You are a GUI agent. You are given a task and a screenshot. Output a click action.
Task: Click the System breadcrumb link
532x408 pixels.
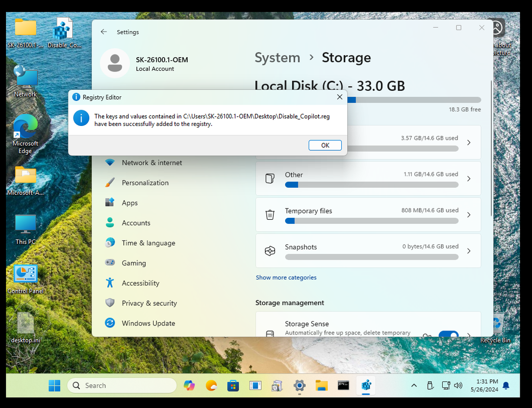pos(277,58)
